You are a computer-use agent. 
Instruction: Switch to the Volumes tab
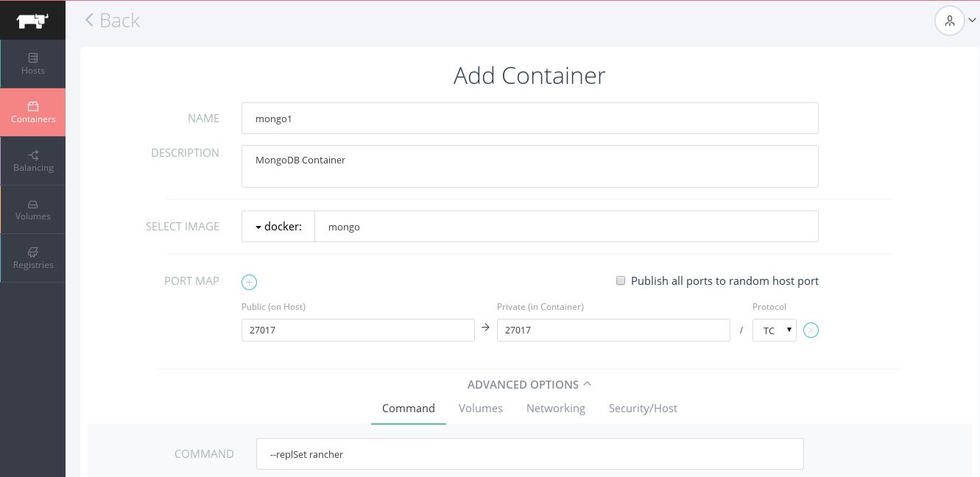click(x=480, y=409)
